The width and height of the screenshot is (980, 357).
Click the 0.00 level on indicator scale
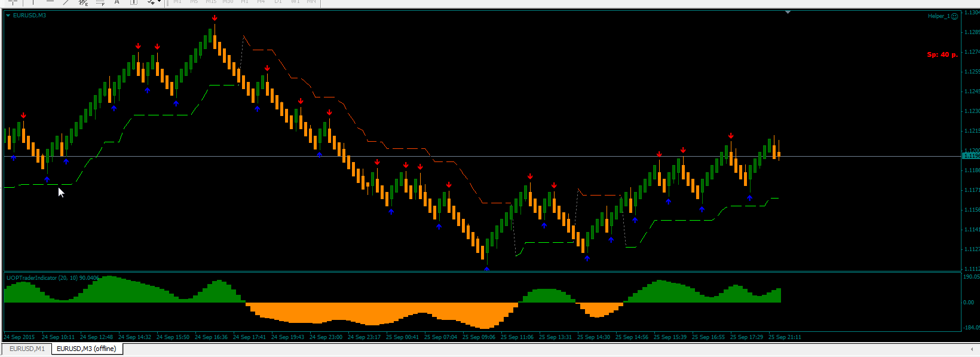(x=969, y=303)
